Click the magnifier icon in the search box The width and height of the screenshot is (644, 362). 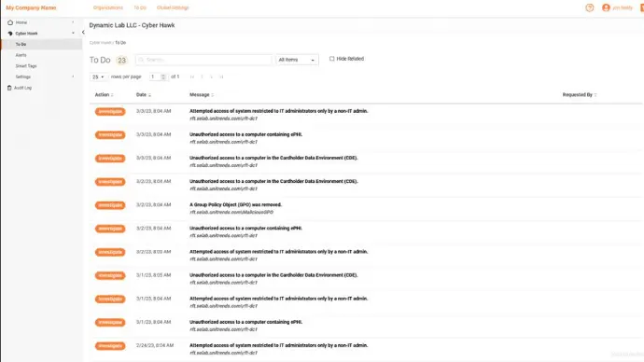pyautogui.click(x=141, y=60)
